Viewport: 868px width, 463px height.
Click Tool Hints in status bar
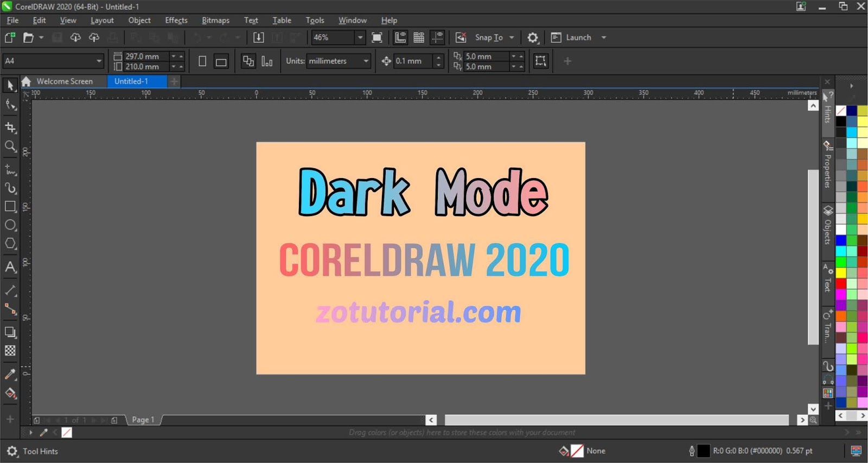[40, 451]
